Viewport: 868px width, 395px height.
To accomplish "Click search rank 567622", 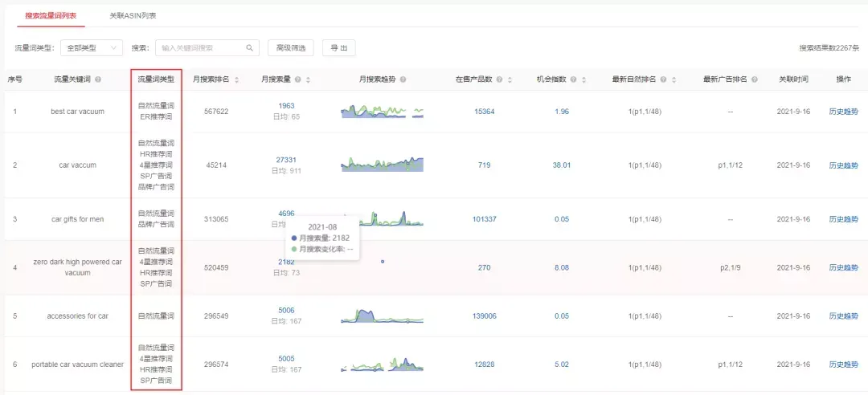I will click(216, 112).
